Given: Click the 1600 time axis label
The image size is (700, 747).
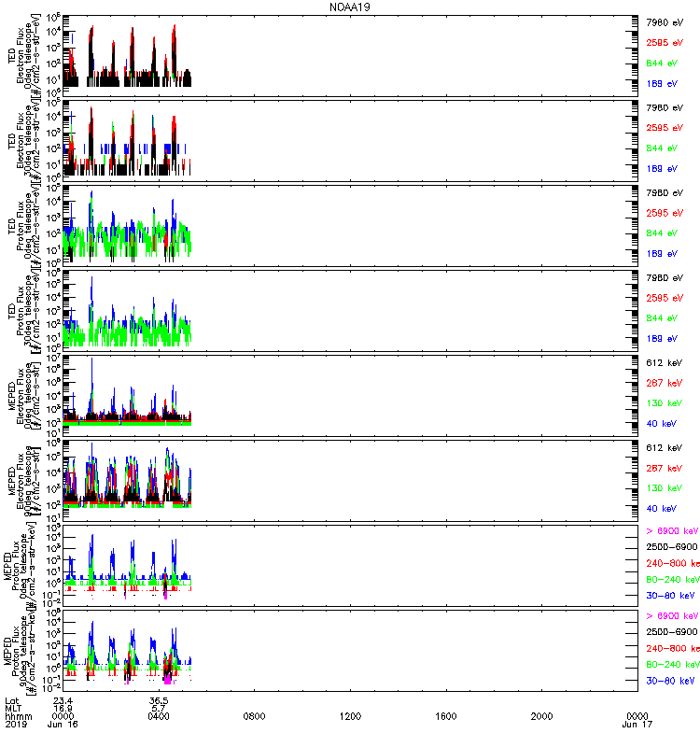Looking at the screenshot, I should pos(446,716).
